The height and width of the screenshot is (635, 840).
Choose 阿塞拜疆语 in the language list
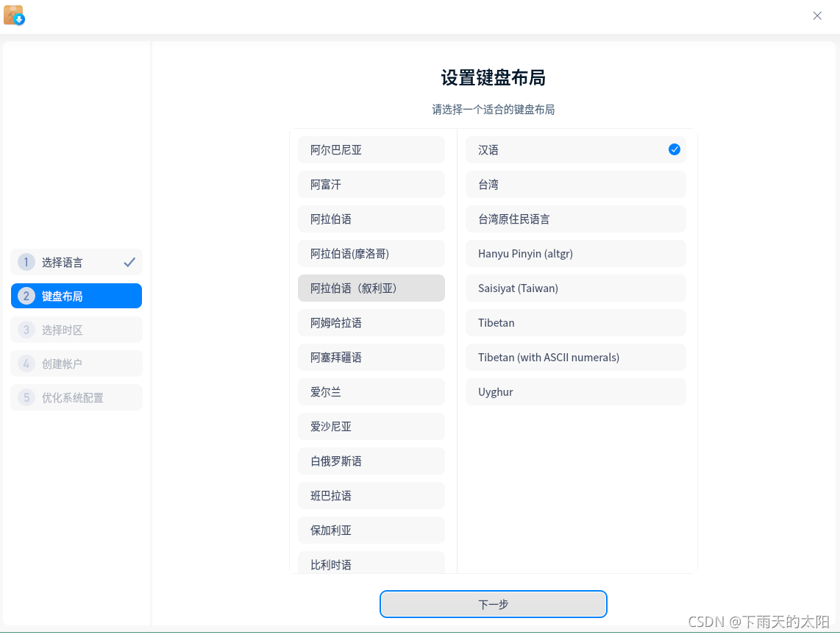371,357
